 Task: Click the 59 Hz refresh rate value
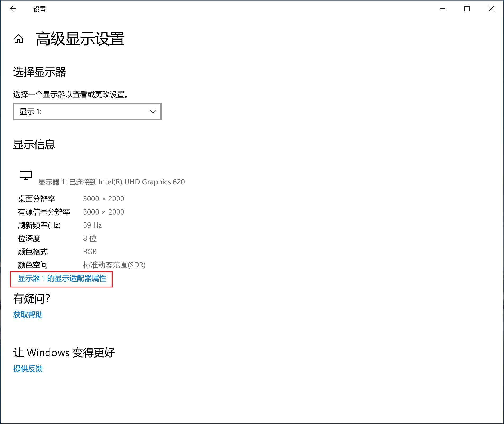(x=92, y=225)
